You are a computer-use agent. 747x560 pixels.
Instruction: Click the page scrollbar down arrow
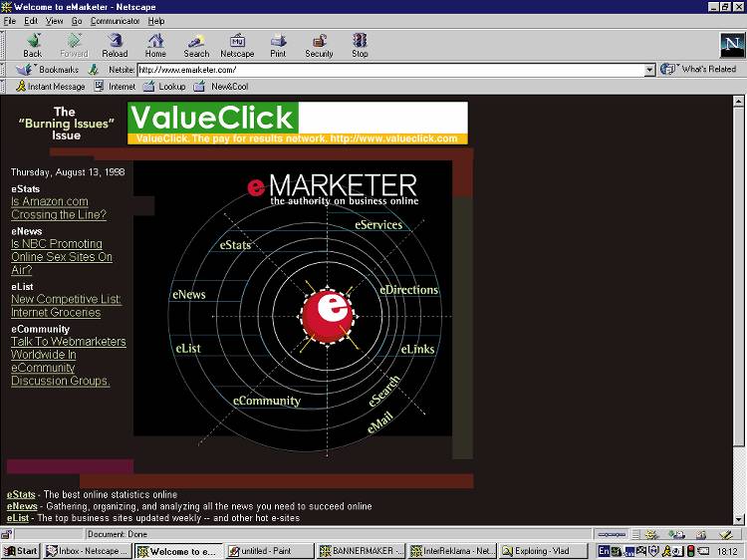738,519
